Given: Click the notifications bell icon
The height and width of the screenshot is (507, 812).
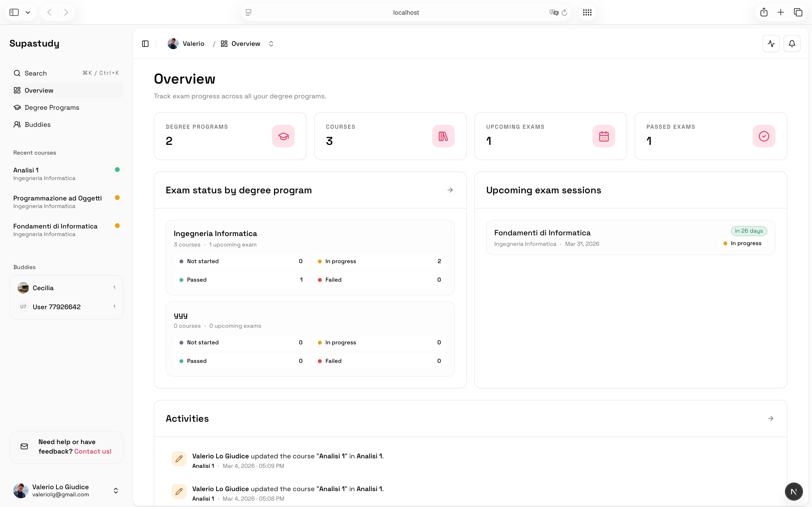Looking at the screenshot, I should pos(792,43).
